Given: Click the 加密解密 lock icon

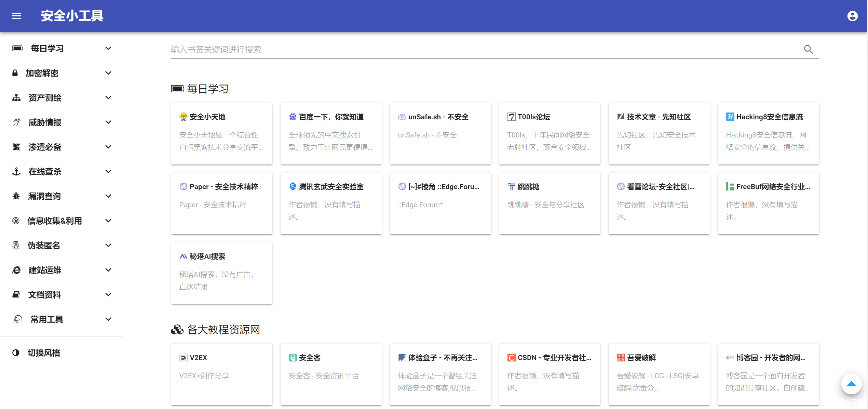Looking at the screenshot, I should point(15,73).
